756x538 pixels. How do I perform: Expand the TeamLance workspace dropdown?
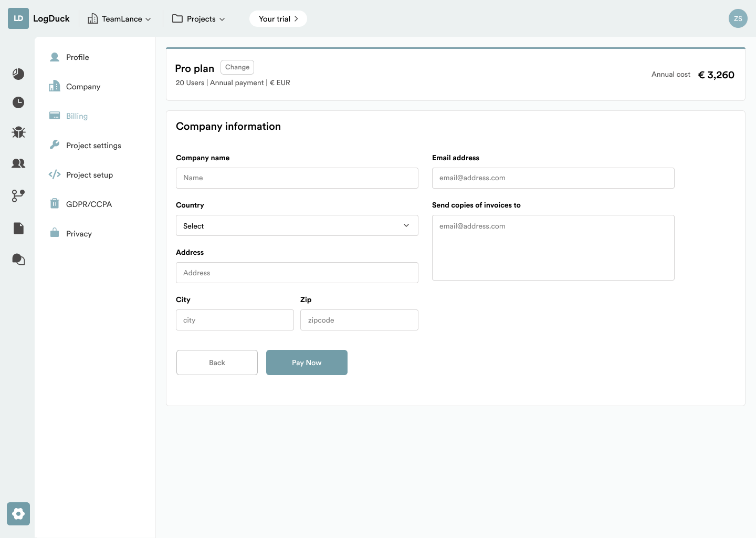pos(120,19)
